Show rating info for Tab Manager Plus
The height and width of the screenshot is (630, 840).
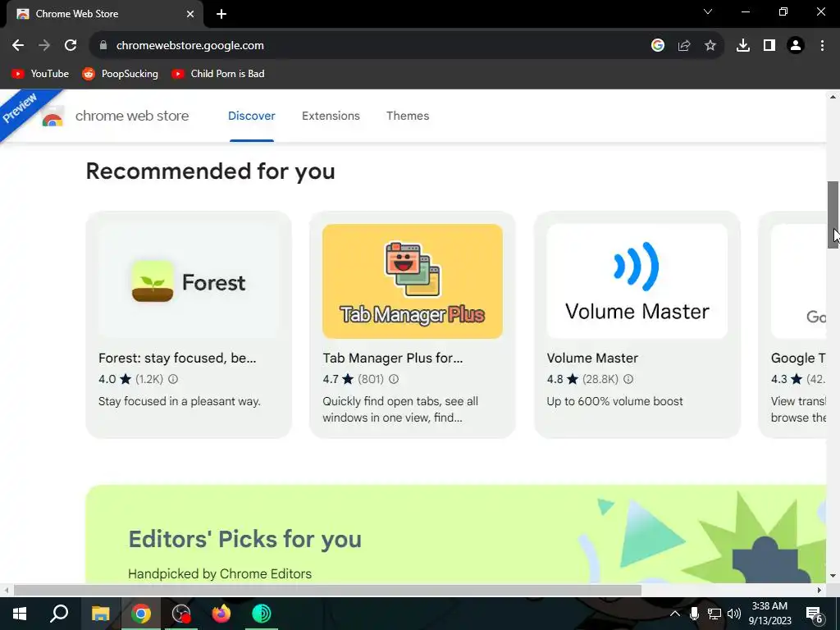(x=394, y=379)
